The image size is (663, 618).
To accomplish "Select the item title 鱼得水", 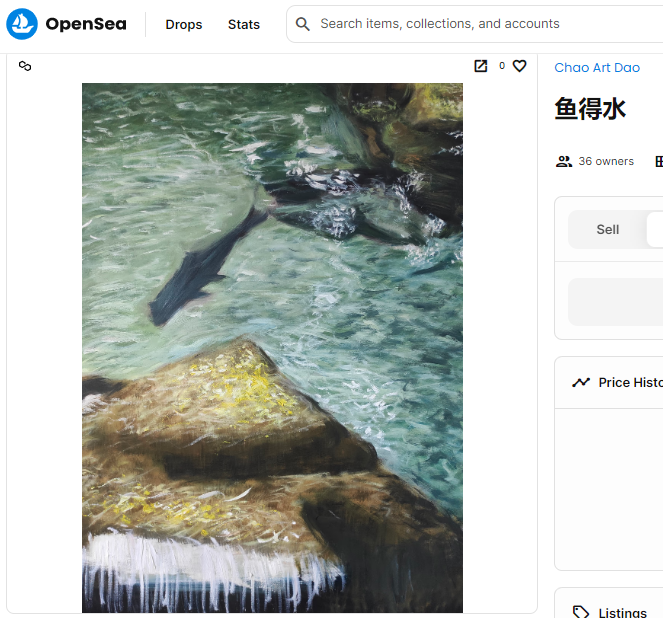I will [x=590, y=109].
